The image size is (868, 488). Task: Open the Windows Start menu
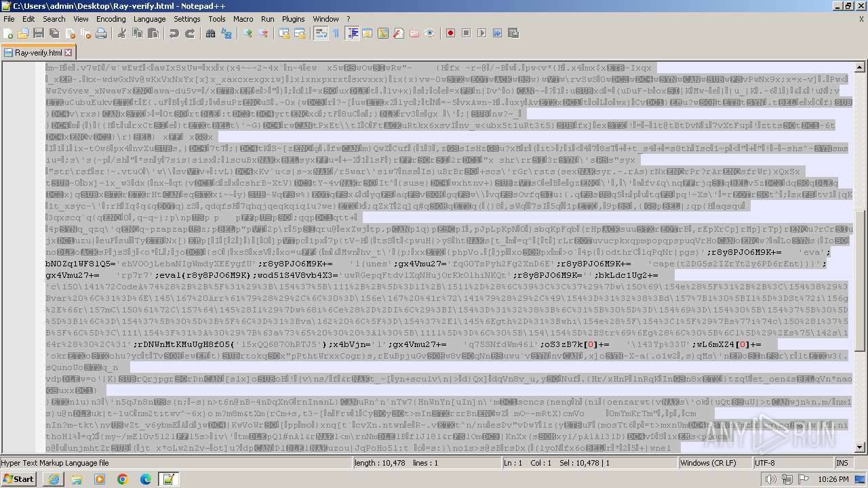(19, 479)
